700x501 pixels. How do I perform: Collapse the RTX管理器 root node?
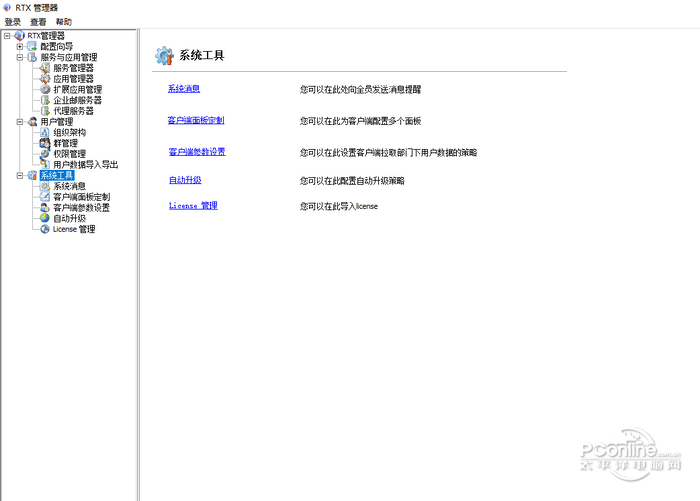(x=7, y=36)
